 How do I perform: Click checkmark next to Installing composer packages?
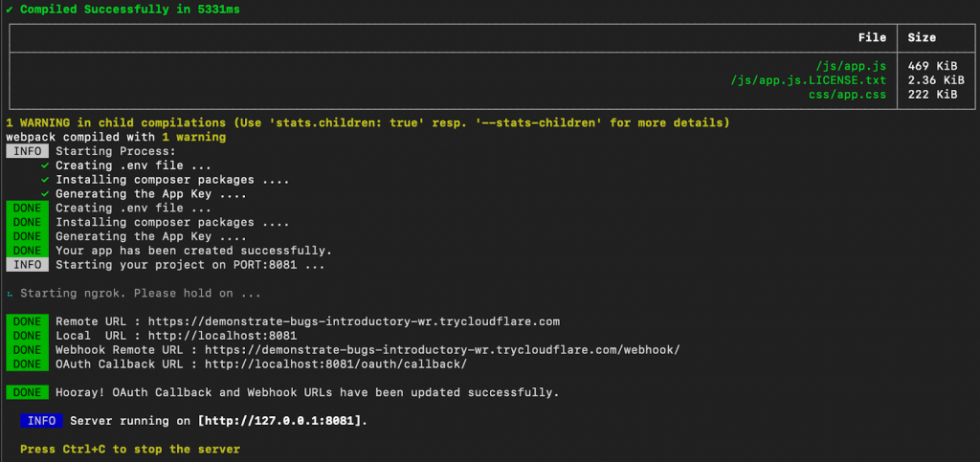pyautogui.click(x=45, y=180)
